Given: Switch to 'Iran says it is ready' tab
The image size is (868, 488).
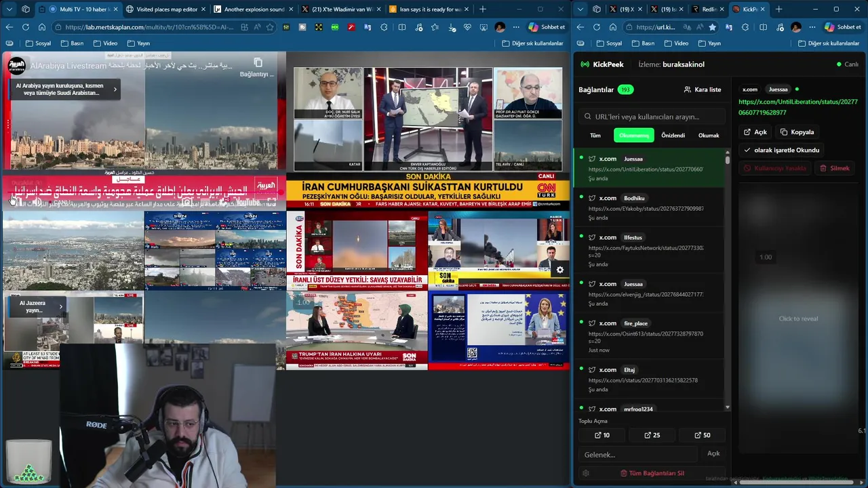Looking at the screenshot, I should (429, 9).
